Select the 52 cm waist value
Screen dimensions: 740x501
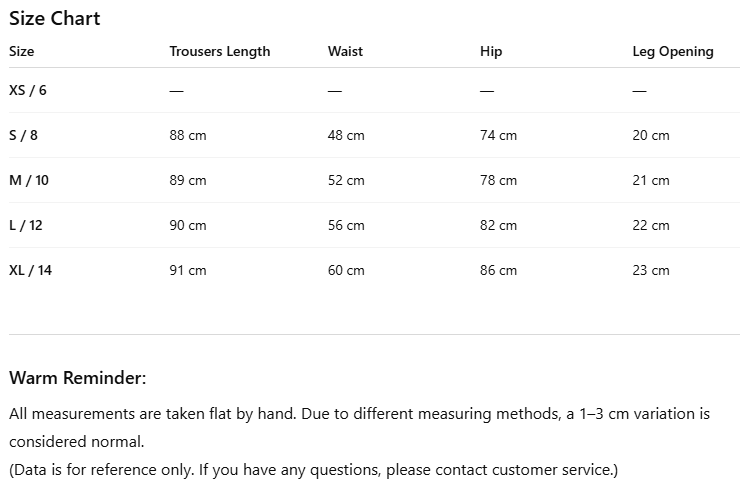(346, 180)
